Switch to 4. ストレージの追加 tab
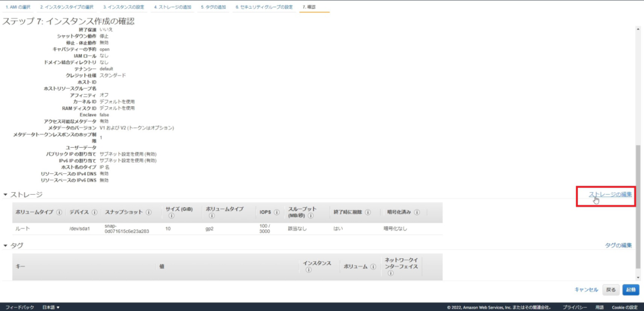The height and width of the screenshot is (311, 644). [x=173, y=7]
